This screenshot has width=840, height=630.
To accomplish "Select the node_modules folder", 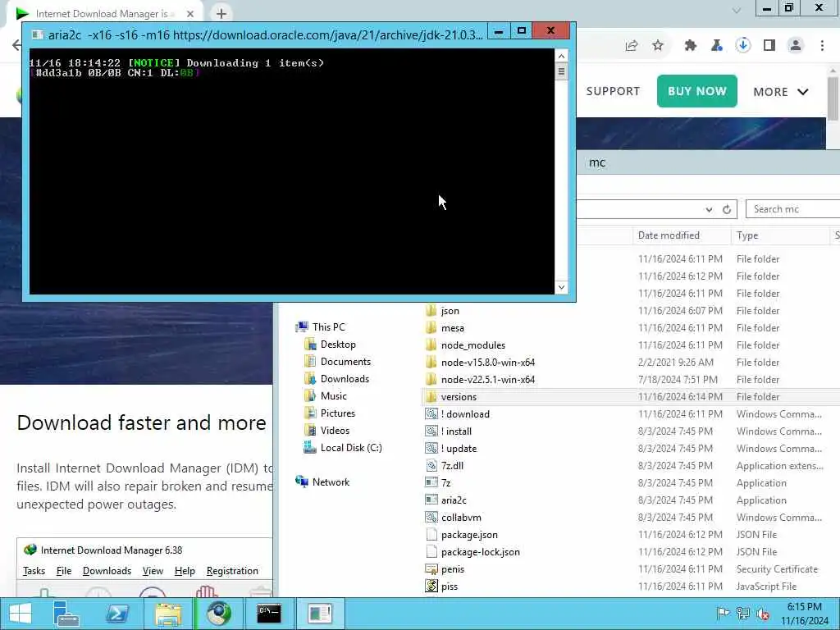I will tap(473, 345).
